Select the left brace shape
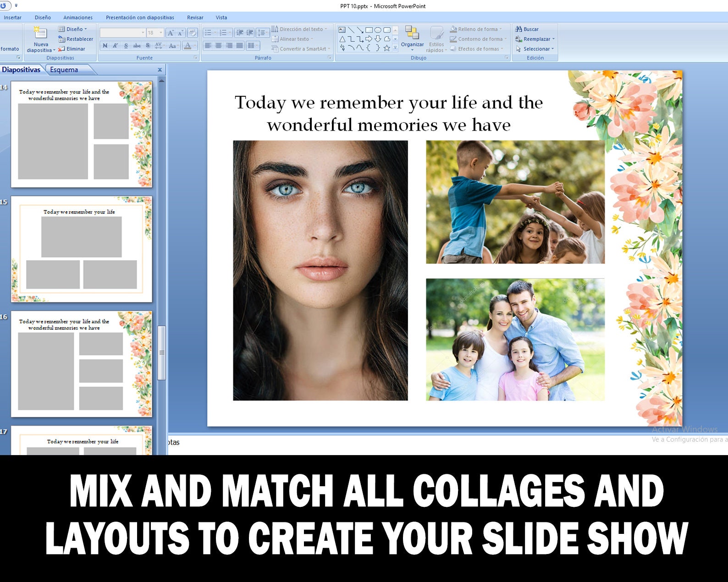Image resolution: width=728 pixels, height=582 pixels. pyautogui.click(x=369, y=48)
